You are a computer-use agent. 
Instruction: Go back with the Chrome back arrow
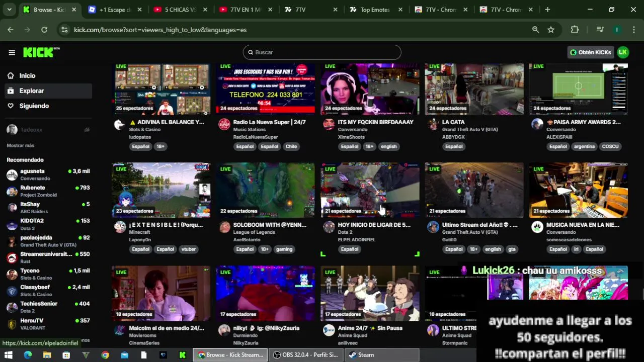[11, 30]
